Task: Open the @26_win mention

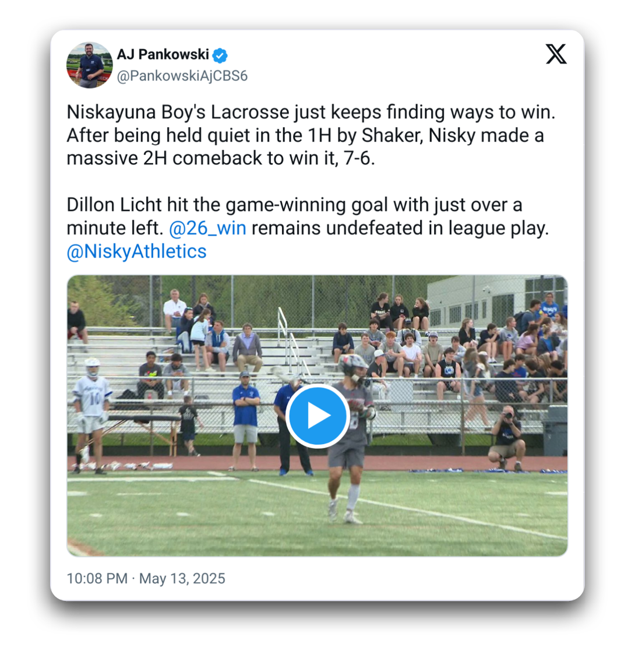Action: (207, 228)
